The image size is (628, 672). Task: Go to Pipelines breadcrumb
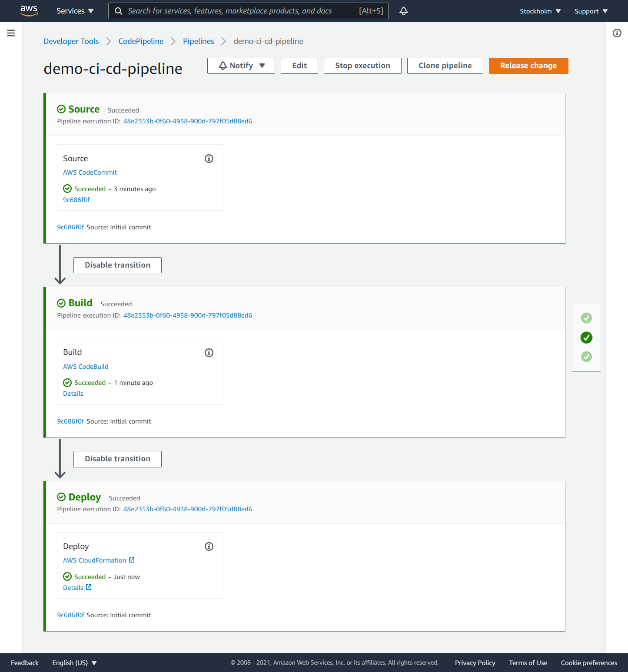(199, 41)
